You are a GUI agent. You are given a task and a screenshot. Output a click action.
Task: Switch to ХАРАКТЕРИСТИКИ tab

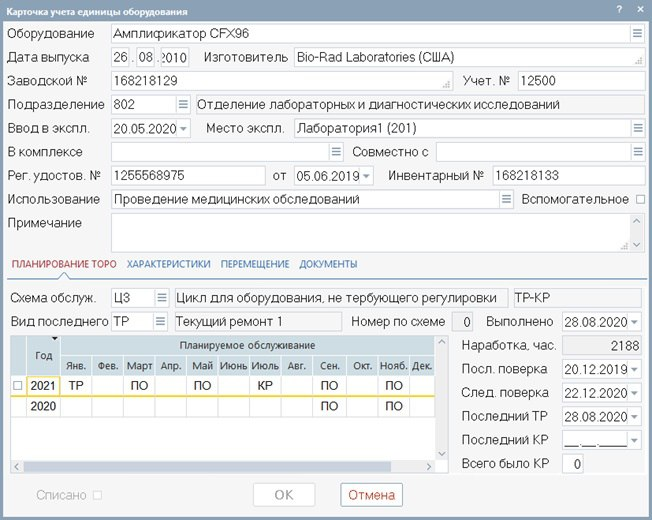[168, 264]
